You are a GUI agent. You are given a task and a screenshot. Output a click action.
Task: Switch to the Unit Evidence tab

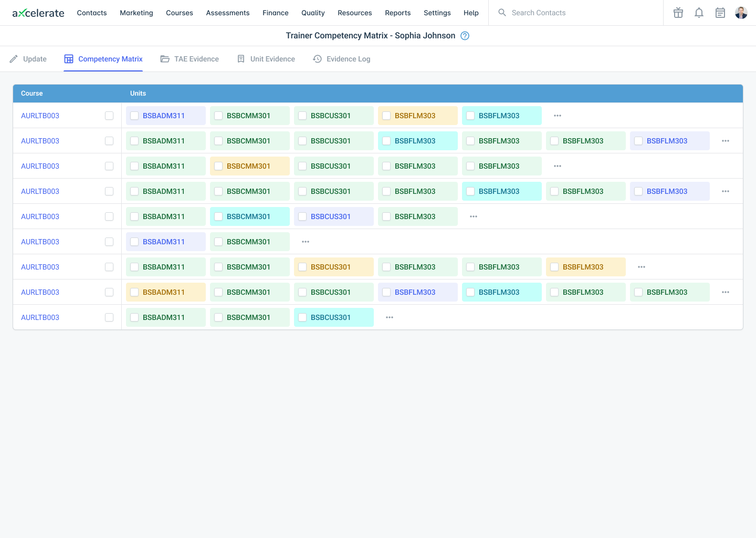266,59
